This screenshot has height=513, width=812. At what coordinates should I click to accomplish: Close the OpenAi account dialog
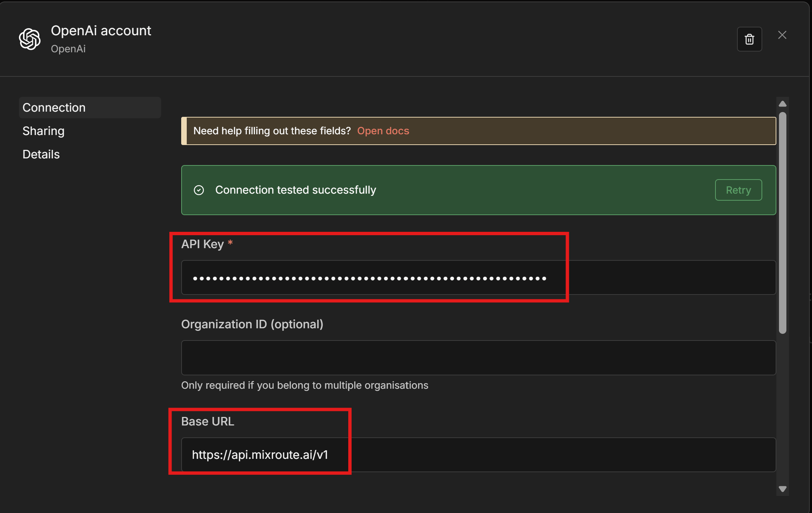pos(782,35)
